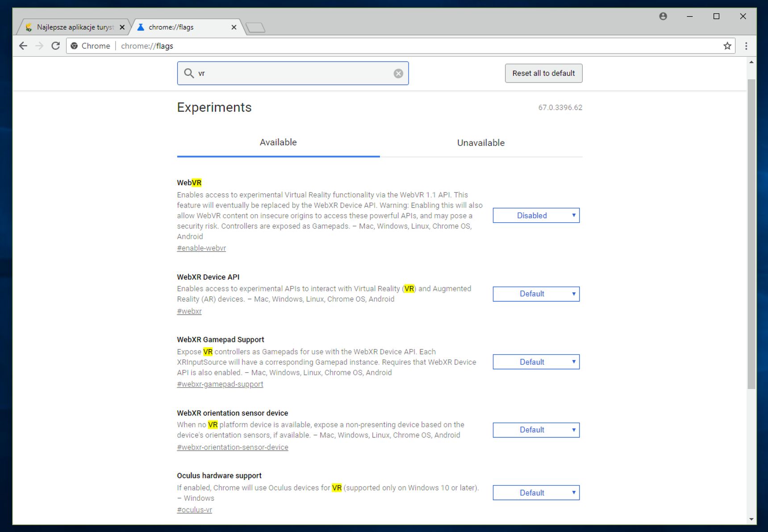Image resolution: width=768 pixels, height=532 pixels.
Task: Close the chrome://flags tab
Action: (234, 27)
